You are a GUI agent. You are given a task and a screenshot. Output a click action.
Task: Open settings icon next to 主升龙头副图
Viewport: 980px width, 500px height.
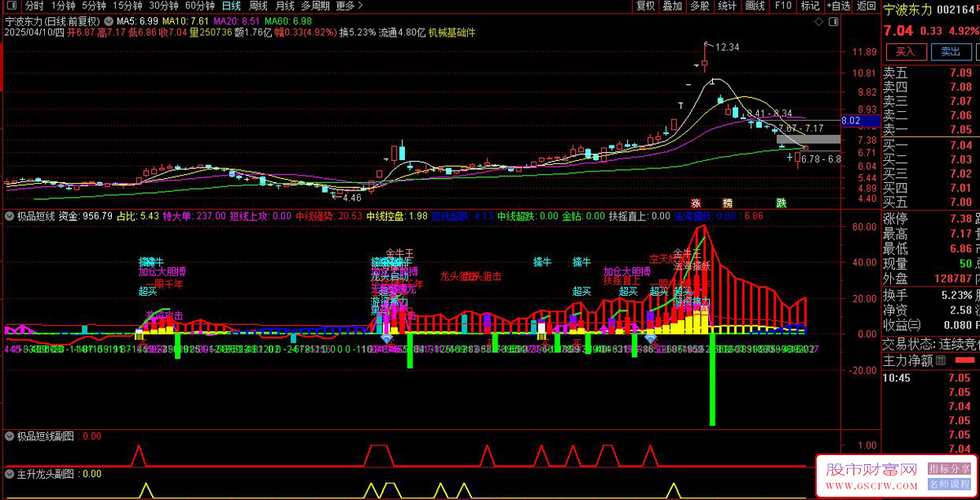[x=9, y=473]
